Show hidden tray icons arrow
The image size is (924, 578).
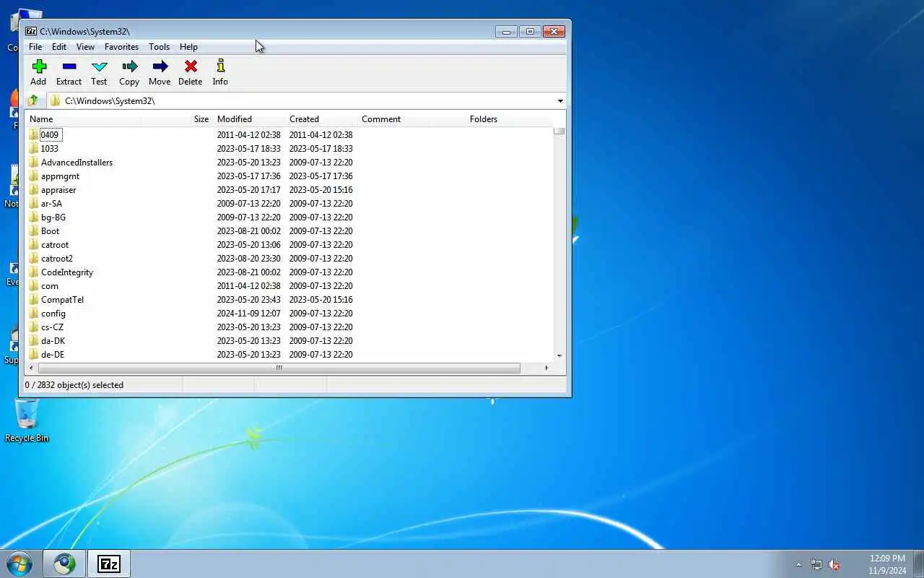798,564
